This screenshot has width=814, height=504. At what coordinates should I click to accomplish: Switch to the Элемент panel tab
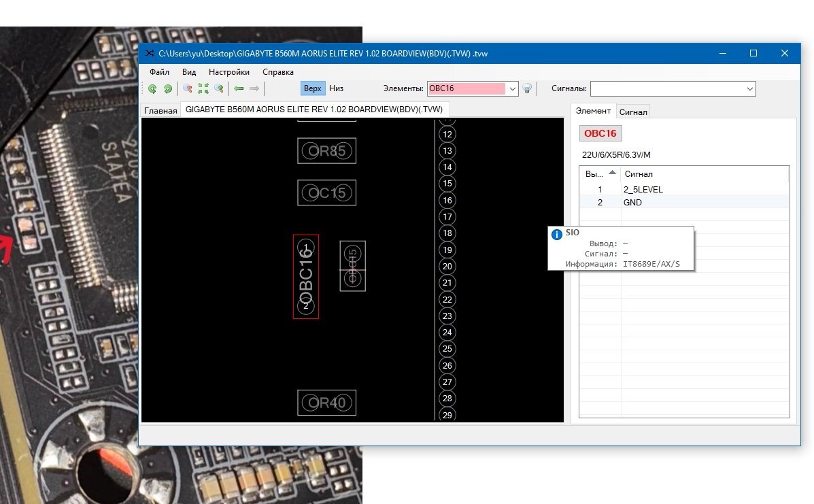pos(594,111)
